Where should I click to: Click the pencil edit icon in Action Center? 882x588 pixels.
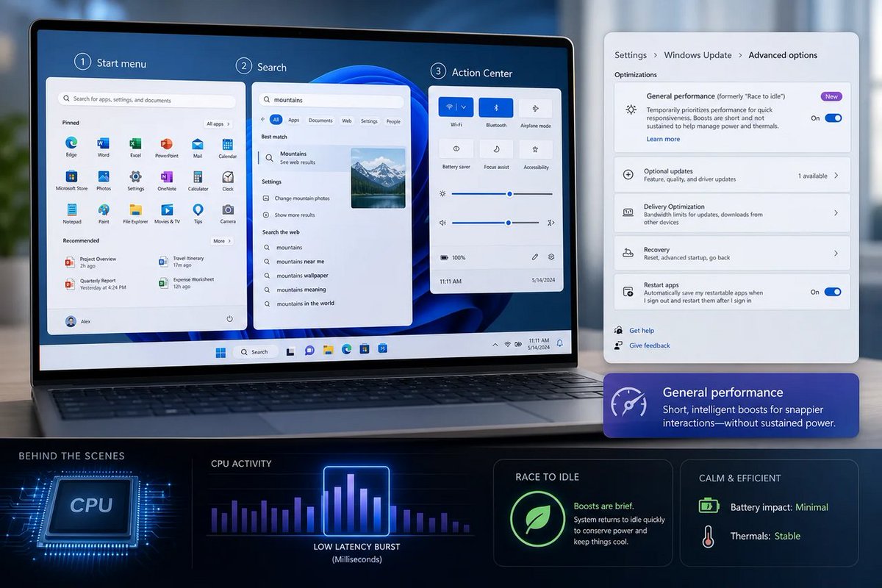pos(534,257)
